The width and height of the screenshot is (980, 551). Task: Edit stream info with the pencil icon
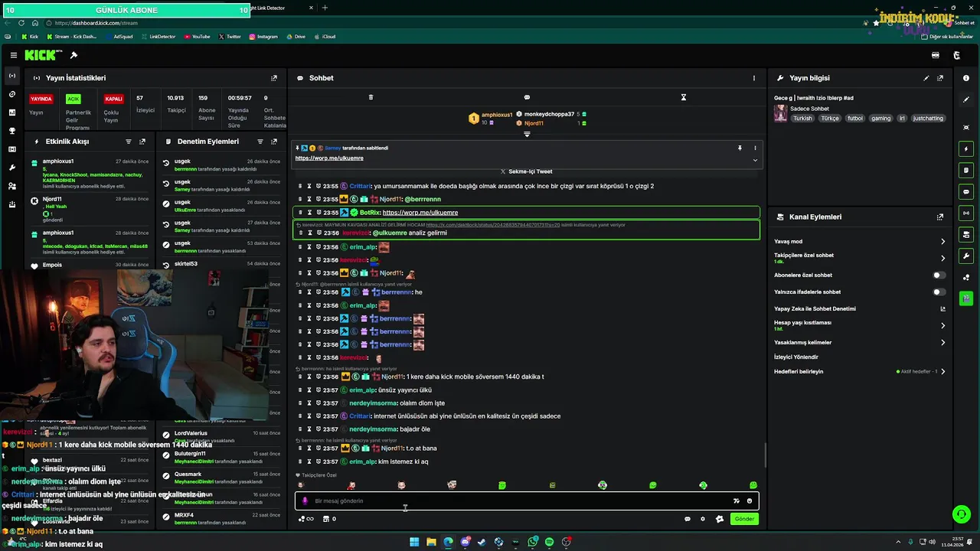[926, 78]
